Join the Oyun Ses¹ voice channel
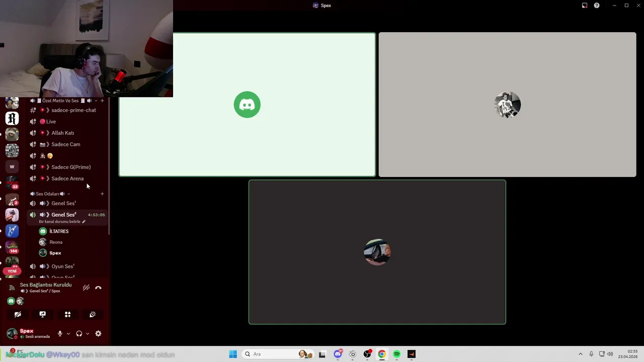The width and height of the screenshot is (644, 362). click(67, 266)
